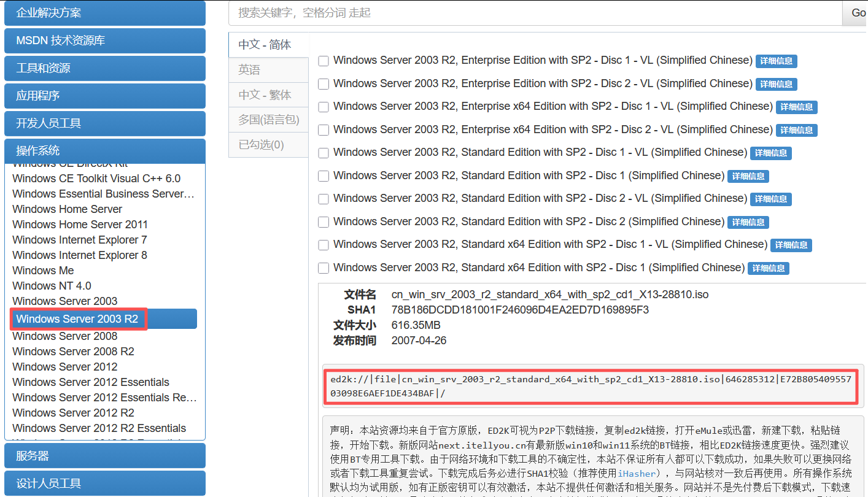
Task: Check Enterprise Edition SP2 Disc 2 VL checkbox
Action: pyautogui.click(x=324, y=84)
